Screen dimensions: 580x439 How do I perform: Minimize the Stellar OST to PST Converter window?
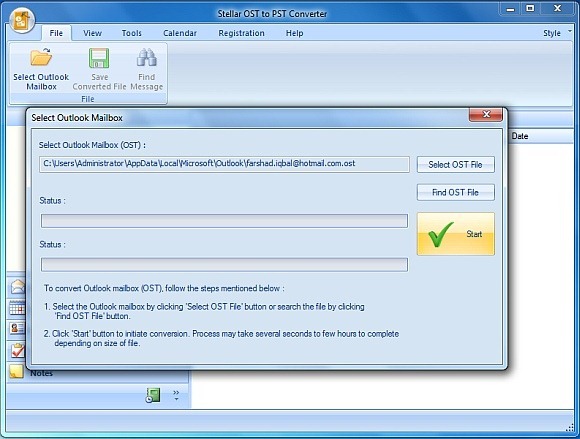510,9
